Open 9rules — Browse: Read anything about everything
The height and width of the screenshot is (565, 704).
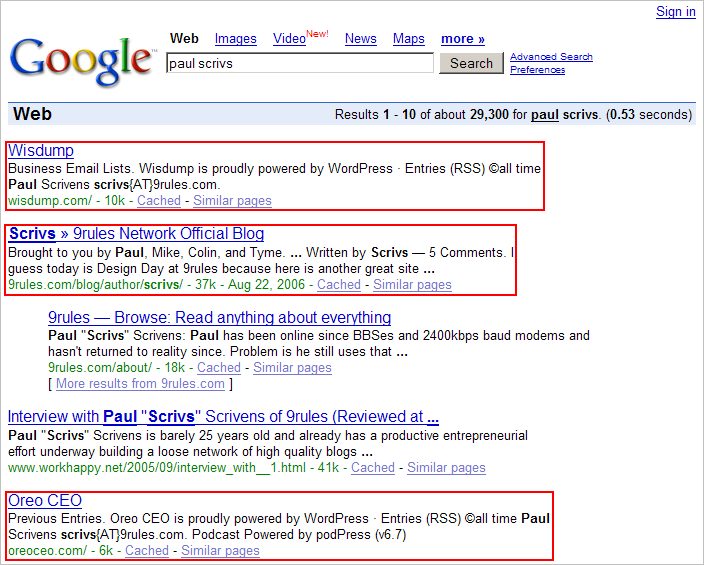220,318
